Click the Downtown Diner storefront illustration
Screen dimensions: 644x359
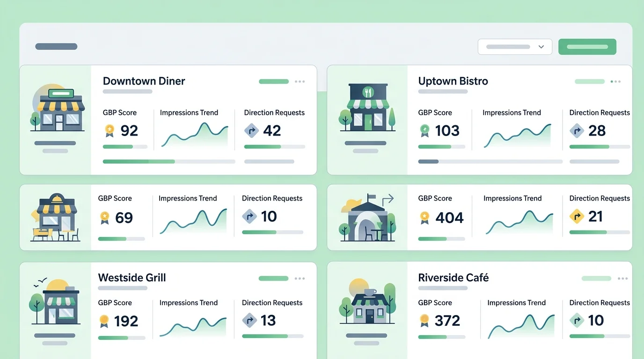point(57,108)
